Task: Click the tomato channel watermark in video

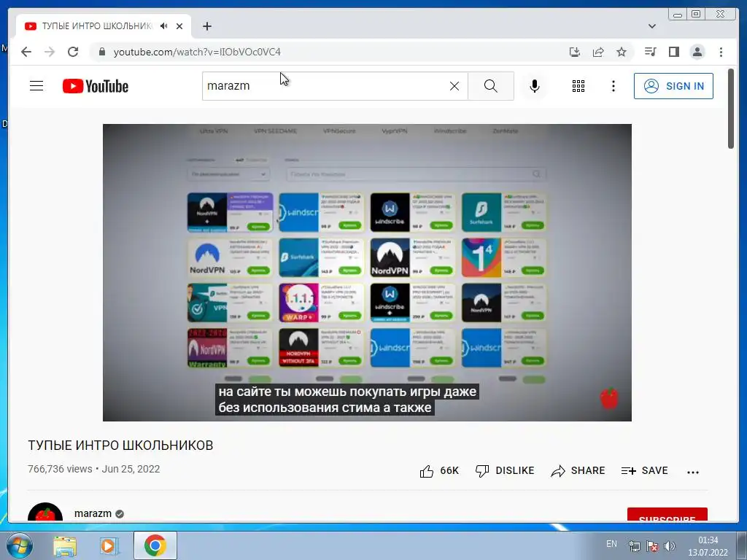Action: click(609, 398)
